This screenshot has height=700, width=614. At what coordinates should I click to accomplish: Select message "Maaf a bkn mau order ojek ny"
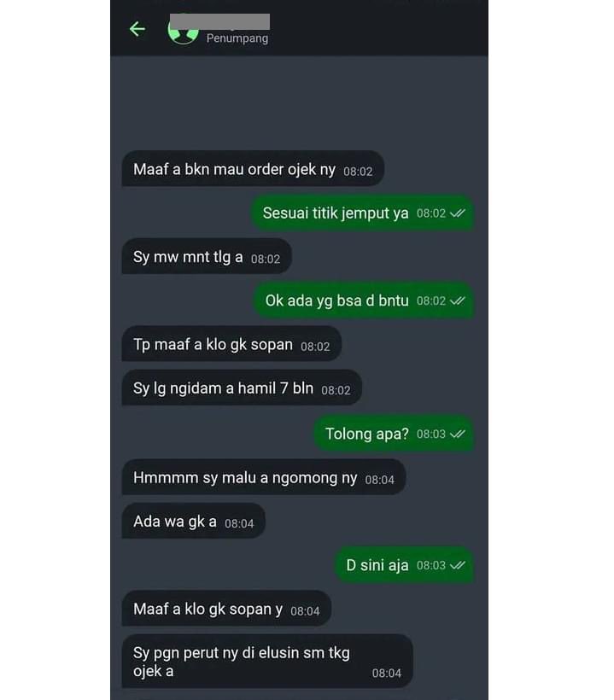(253, 169)
